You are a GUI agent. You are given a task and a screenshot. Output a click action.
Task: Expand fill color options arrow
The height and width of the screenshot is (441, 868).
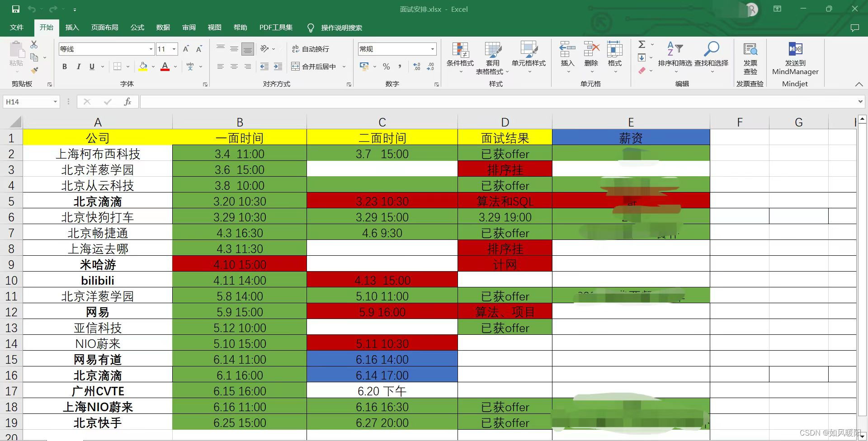[x=153, y=66]
